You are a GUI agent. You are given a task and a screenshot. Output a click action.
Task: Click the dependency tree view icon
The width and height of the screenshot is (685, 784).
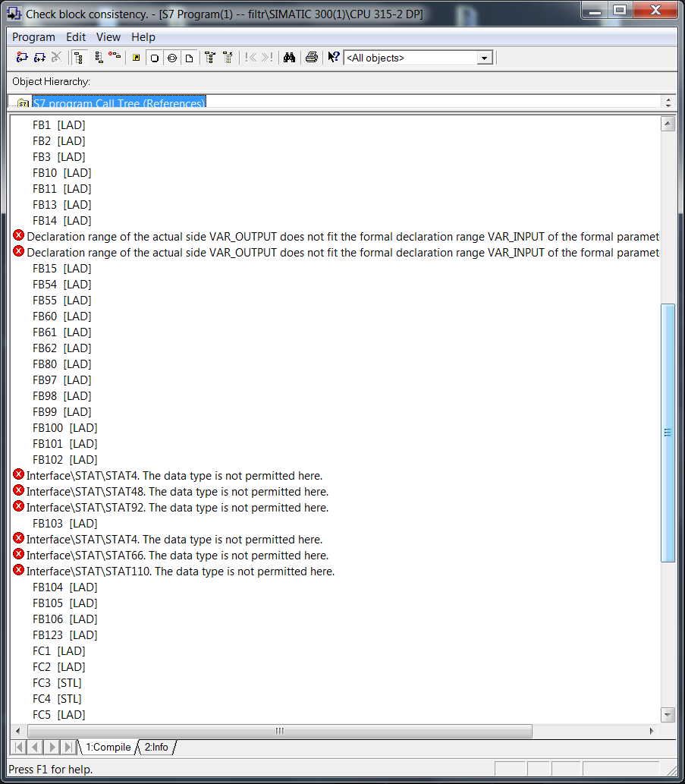tap(99, 58)
